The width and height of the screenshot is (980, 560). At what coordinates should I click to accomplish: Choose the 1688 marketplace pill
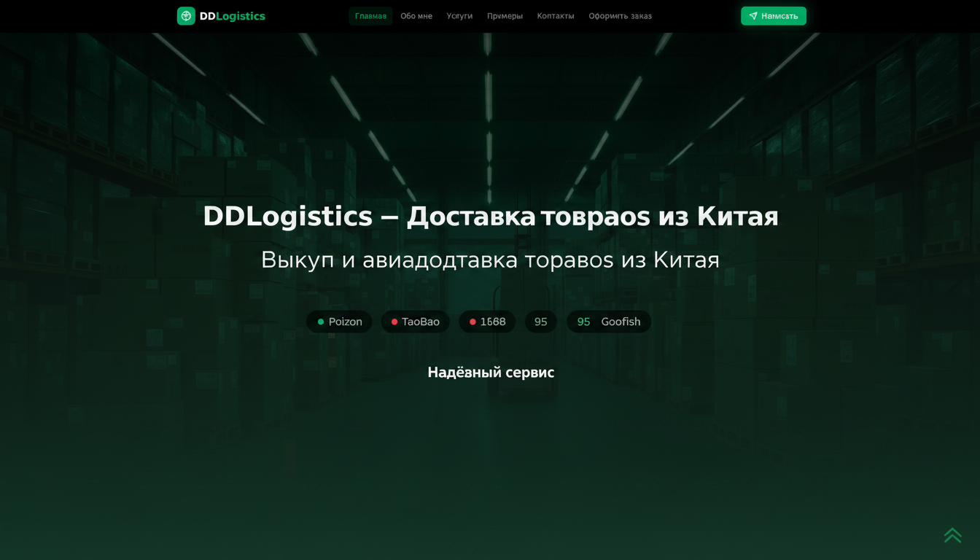tap(487, 322)
